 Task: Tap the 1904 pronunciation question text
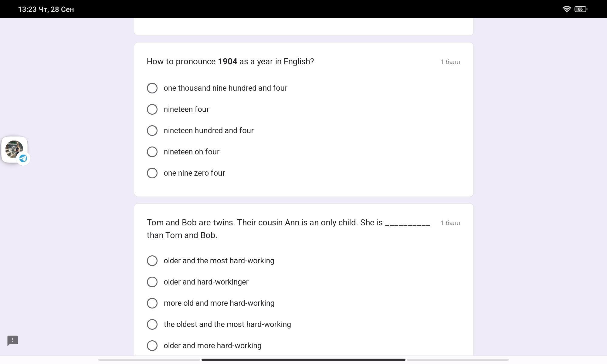point(230,62)
